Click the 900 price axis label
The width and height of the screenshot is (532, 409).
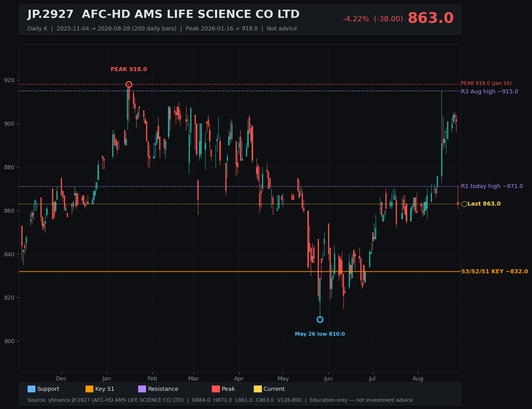9,124
